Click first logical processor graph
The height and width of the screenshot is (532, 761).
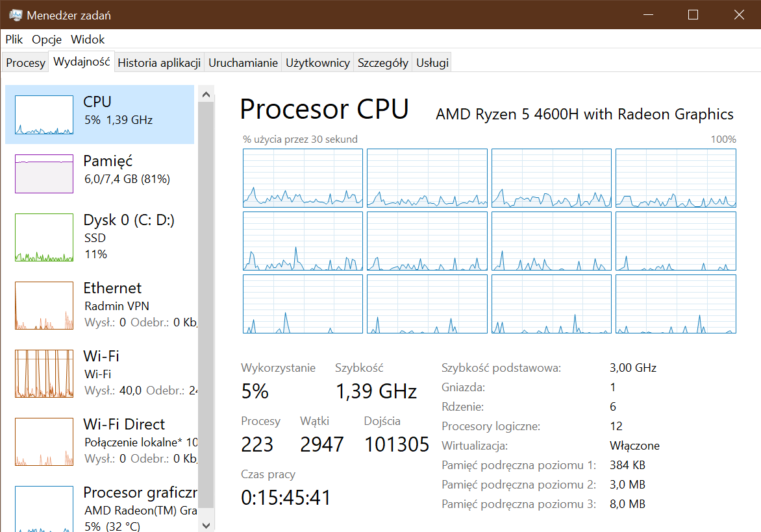point(303,178)
